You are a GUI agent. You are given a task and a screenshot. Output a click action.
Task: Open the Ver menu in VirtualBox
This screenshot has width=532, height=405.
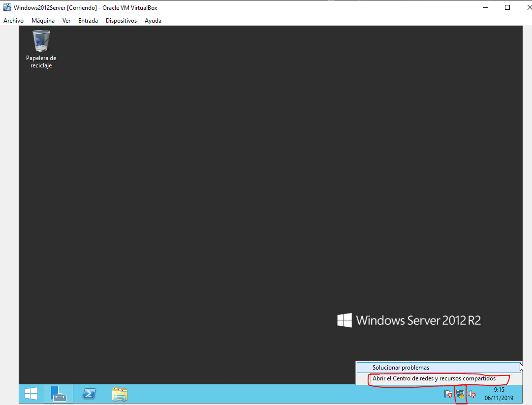coord(66,20)
